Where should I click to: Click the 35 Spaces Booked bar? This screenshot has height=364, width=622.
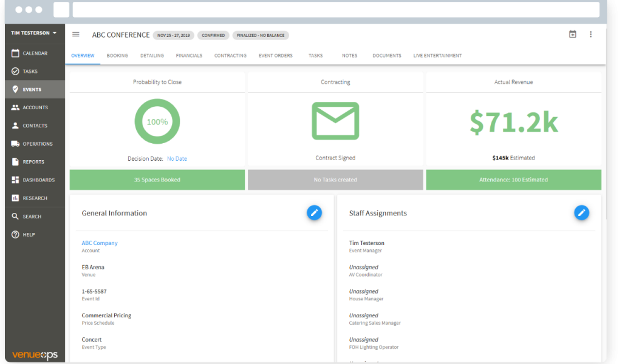(157, 180)
